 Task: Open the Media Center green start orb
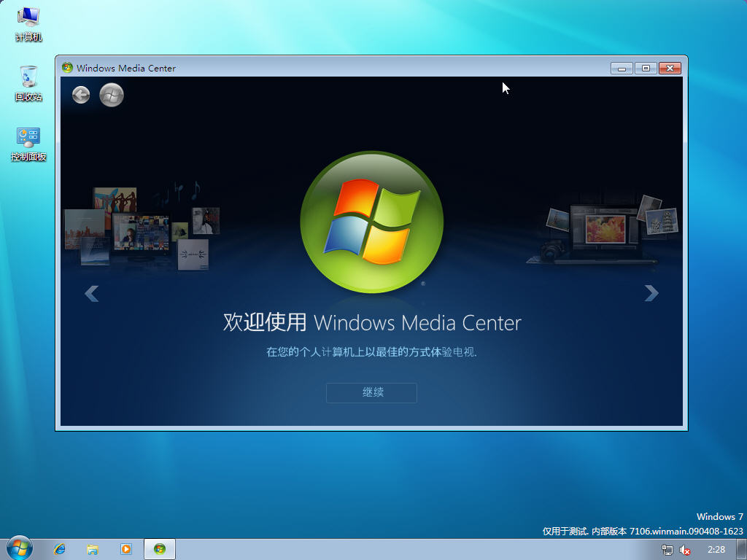(x=112, y=95)
